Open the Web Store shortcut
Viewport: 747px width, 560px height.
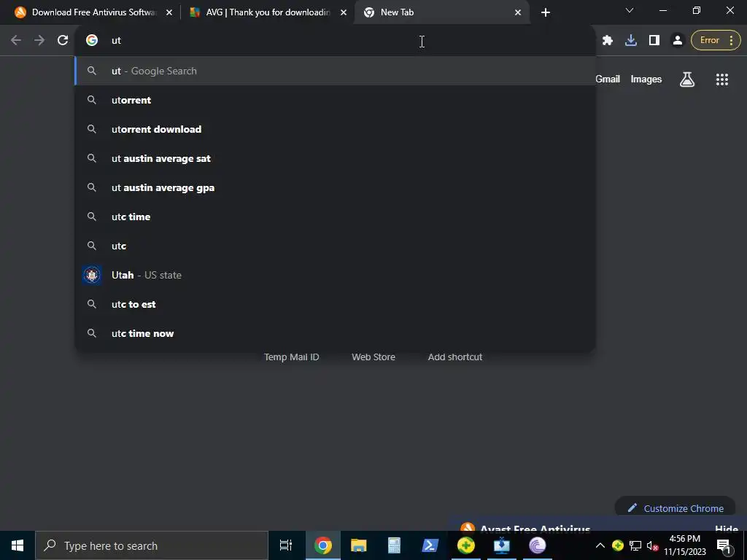tap(373, 357)
